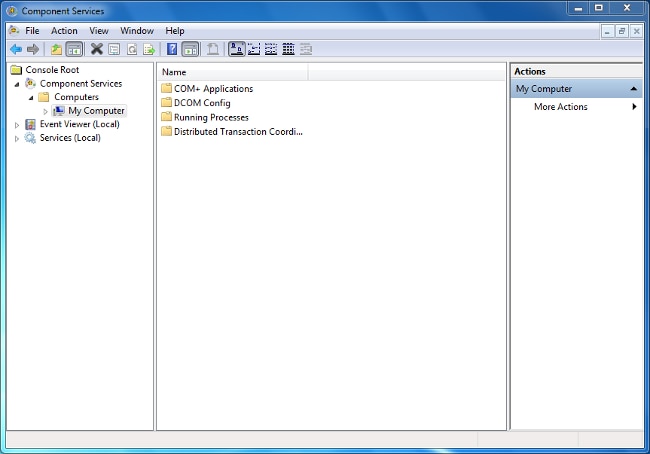The image size is (650, 454).
Task: Expand the Services (Local) node
Action: pyautogui.click(x=17, y=138)
